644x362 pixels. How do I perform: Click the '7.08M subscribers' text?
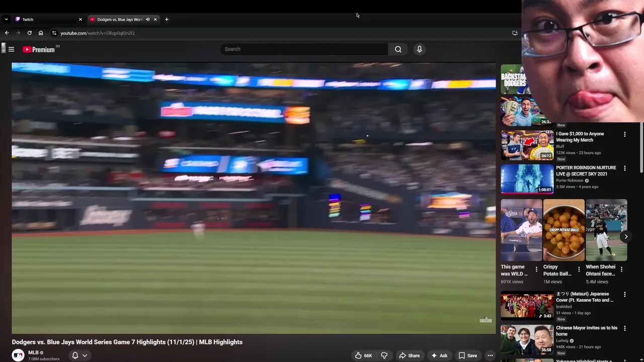tap(44, 359)
